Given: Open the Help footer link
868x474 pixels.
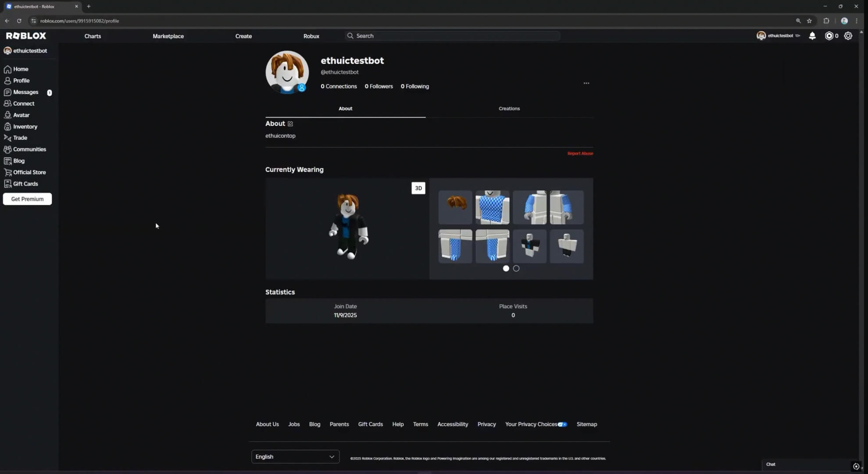Looking at the screenshot, I should 398,424.
